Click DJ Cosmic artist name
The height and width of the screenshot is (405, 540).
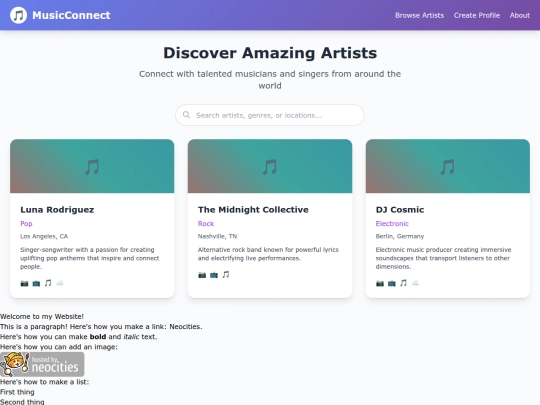(400, 209)
